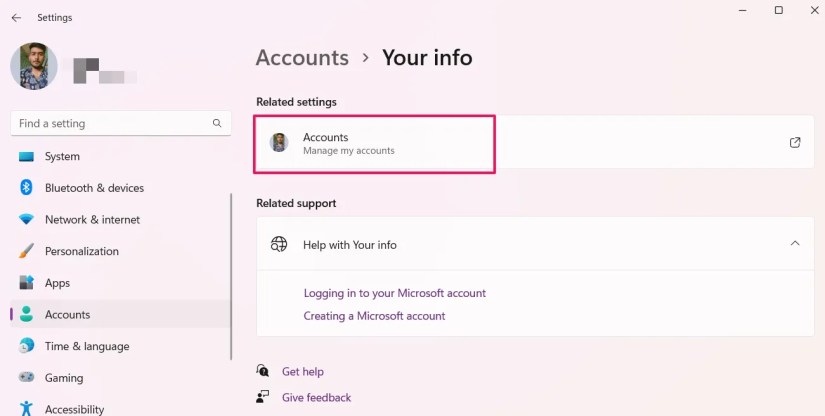This screenshot has height=416, width=825.
Task: Click the Gaming controller icon
Action: coord(26,377)
